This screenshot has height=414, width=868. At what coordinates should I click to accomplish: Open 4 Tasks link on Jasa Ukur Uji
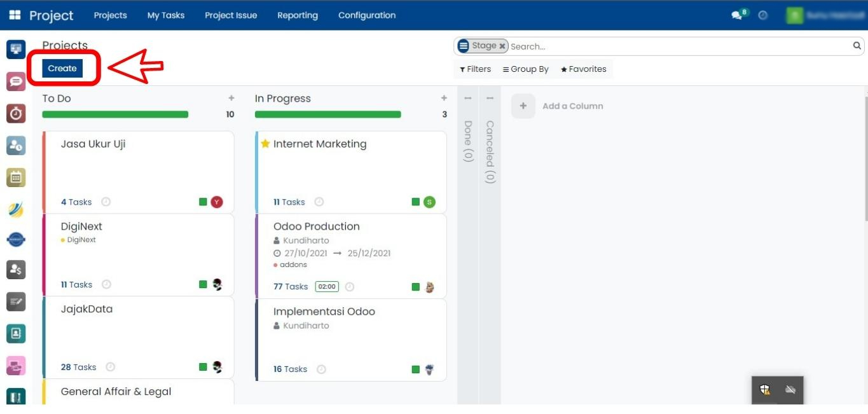point(76,202)
